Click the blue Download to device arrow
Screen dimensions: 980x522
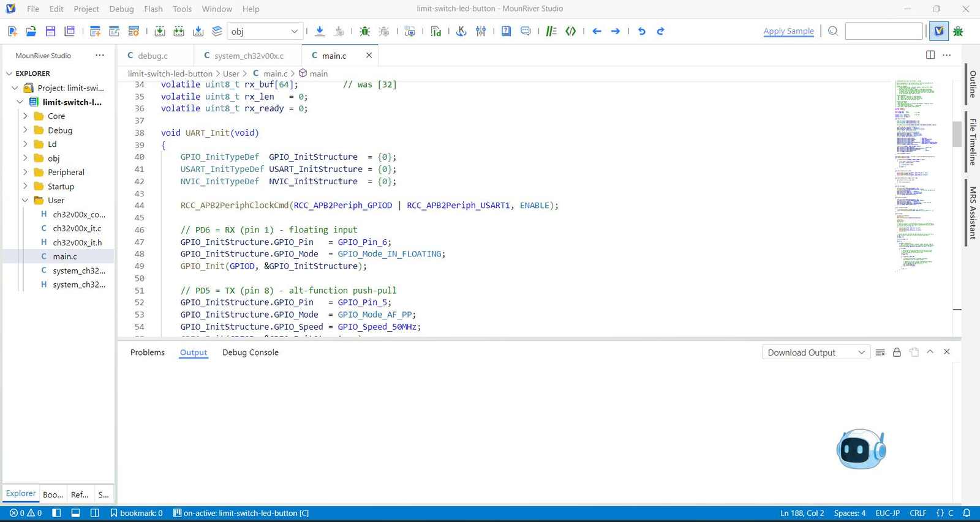click(x=320, y=31)
